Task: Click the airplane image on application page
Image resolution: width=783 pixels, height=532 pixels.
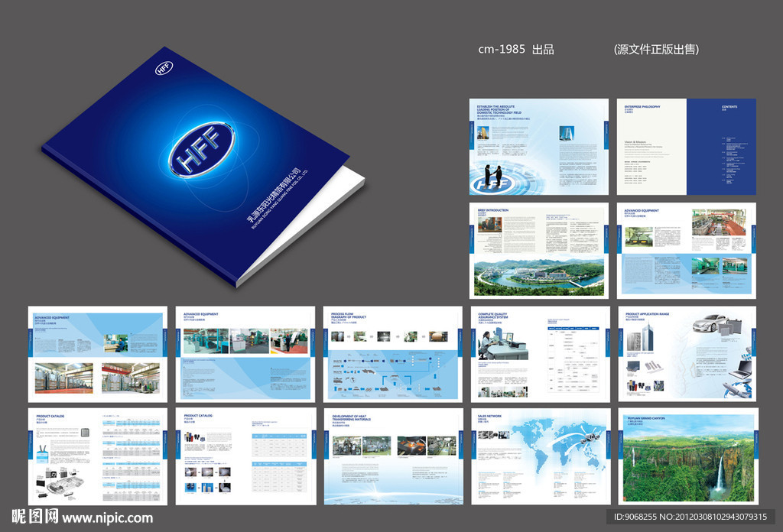Action: point(735,388)
